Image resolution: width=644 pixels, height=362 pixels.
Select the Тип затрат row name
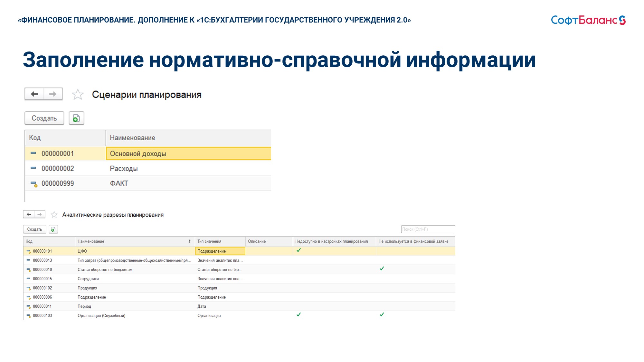(134, 260)
